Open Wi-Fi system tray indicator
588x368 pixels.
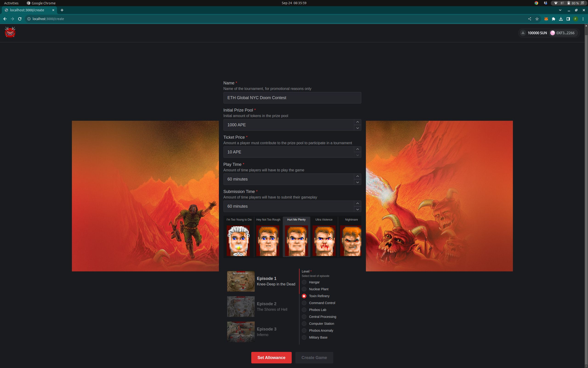tap(556, 3)
